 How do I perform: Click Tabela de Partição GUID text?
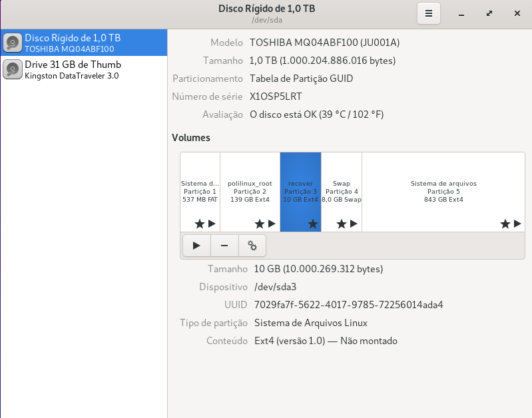tap(301, 79)
